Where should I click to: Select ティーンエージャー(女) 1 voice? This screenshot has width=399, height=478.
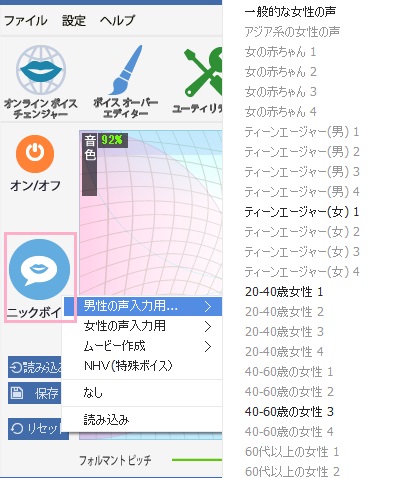[x=302, y=212]
